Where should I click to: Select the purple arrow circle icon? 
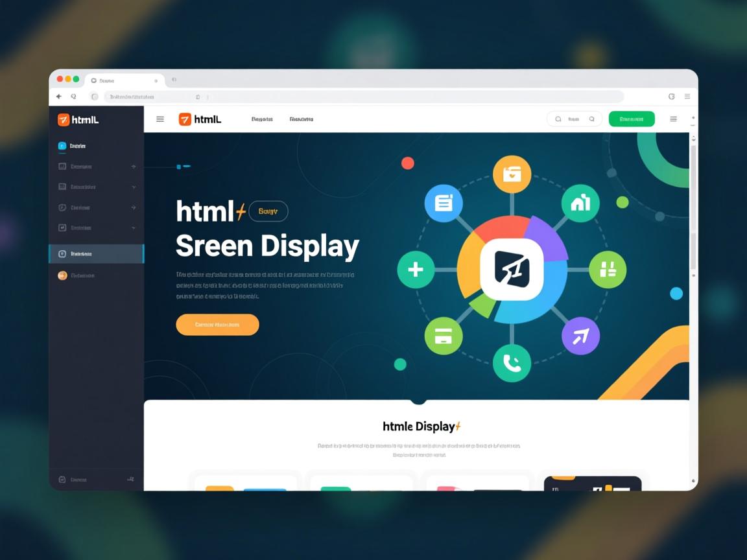tap(580, 336)
